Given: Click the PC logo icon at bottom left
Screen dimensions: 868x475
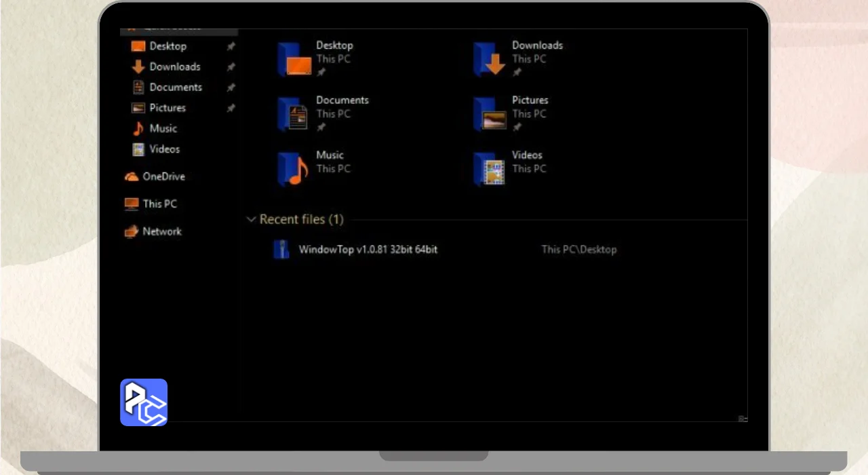Looking at the screenshot, I should (x=144, y=402).
